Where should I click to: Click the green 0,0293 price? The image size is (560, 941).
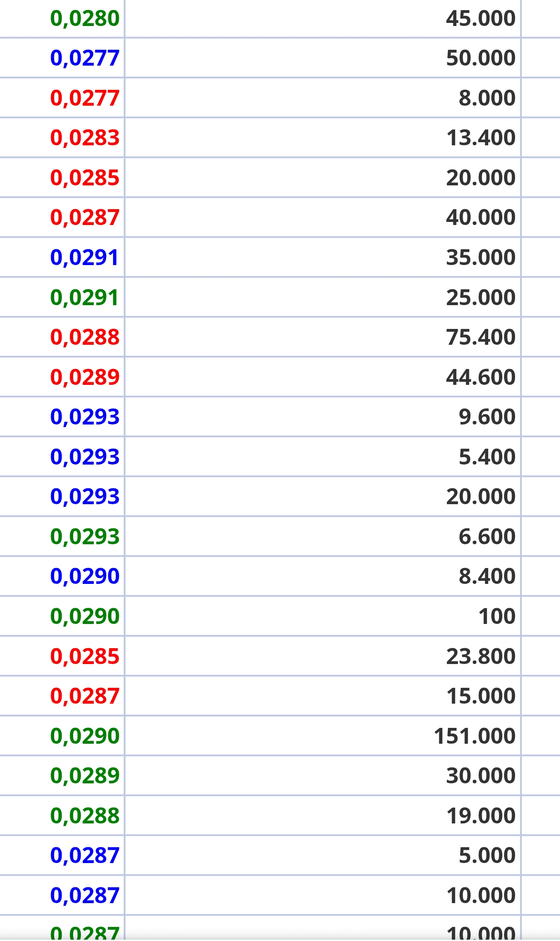pos(85,537)
